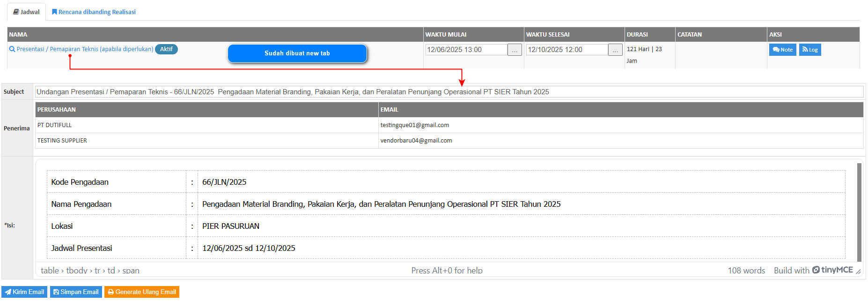Click 'td' in editor element path
The width and height of the screenshot is (868, 302).
111,271
